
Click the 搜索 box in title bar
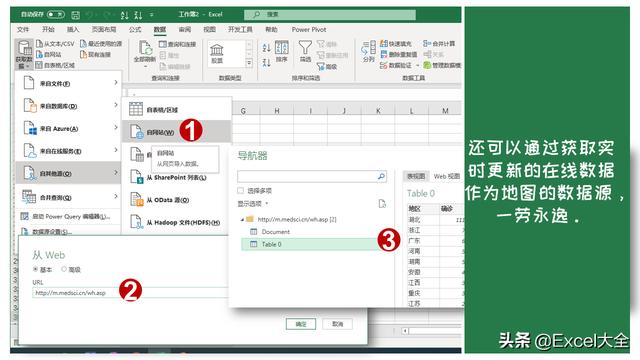pyautogui.click(x=330, y=14)
